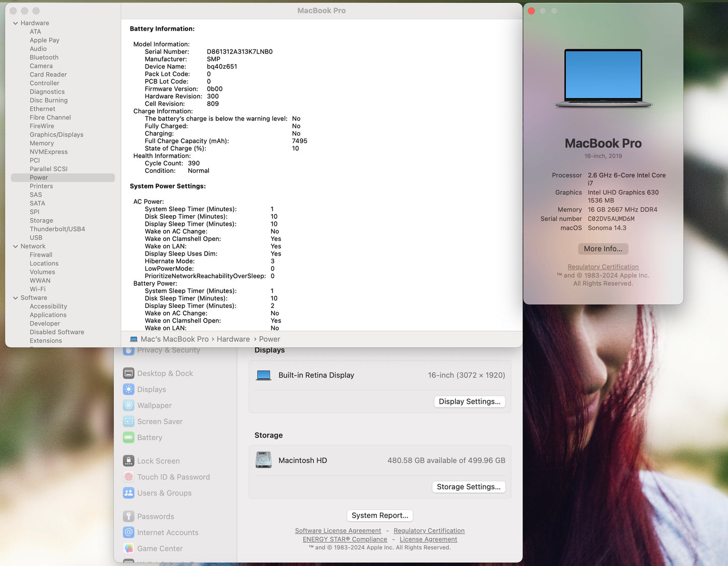Collapse the Hardware tree section
The image size is (728, 566).
pyautogui.click(x=16, y=23)
